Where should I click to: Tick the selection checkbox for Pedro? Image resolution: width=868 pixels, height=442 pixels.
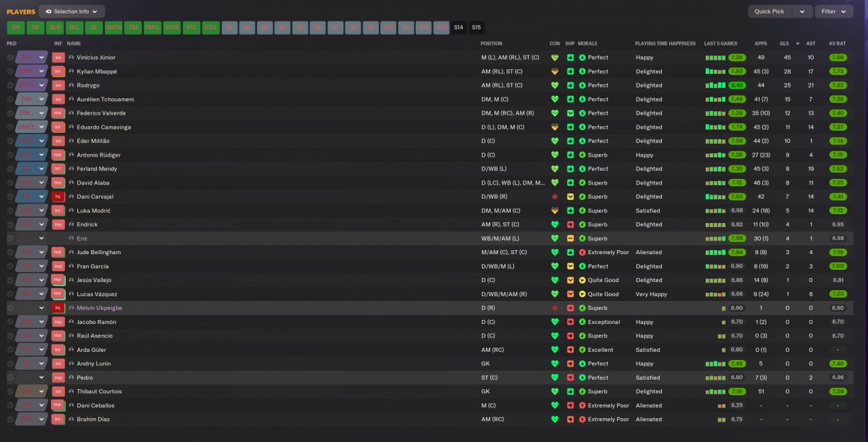[10, 378]
